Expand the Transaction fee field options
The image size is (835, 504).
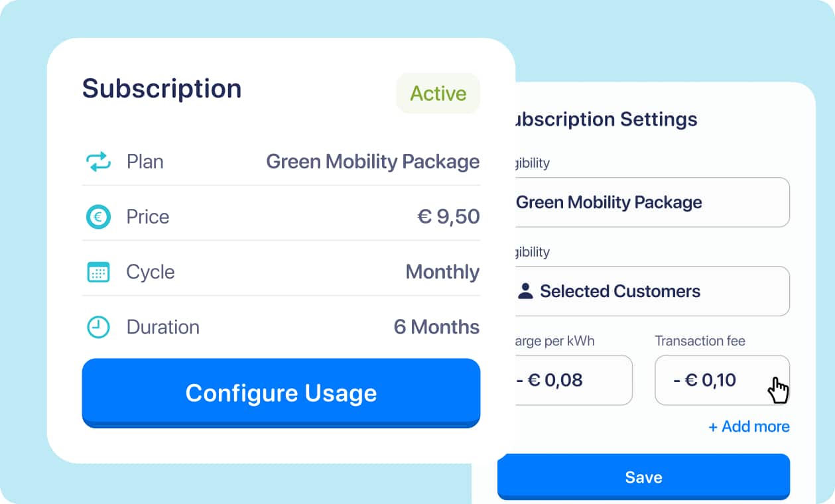click(x=722, y=380)
